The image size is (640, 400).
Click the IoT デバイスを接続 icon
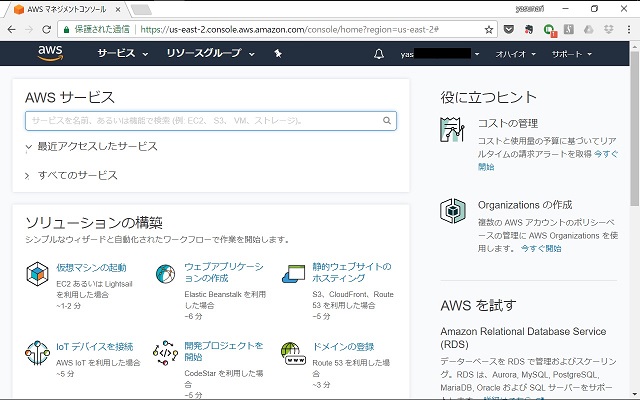click(x=38, y=353)
